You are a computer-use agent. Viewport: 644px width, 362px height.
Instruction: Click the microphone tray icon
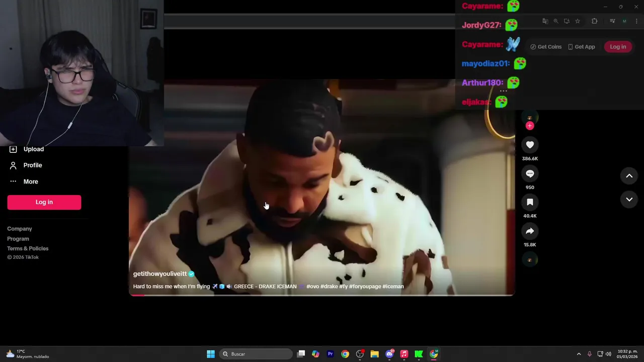590,354
